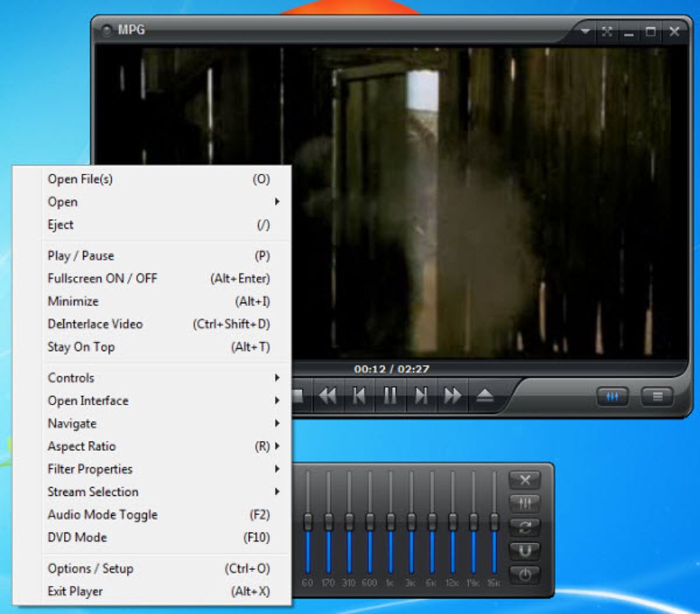700x614 pixels.
Task: Select Open File(s) from the menu
Action: 80,179
